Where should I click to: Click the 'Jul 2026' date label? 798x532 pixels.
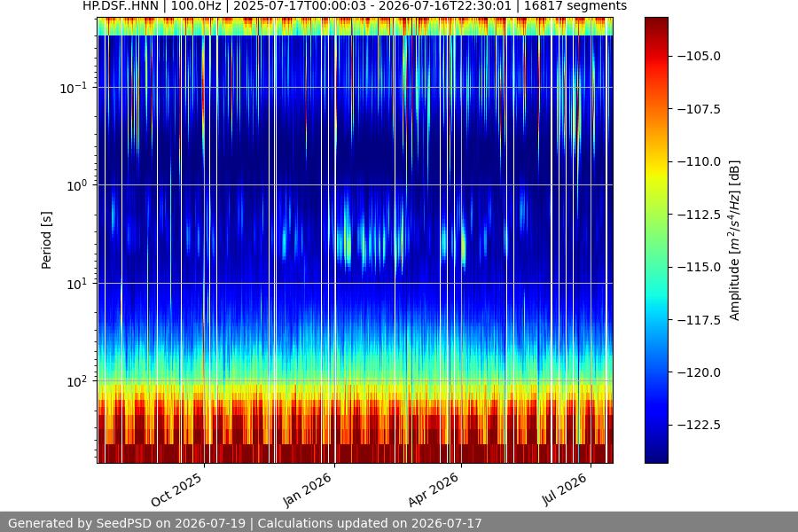(x=565, y=489)
